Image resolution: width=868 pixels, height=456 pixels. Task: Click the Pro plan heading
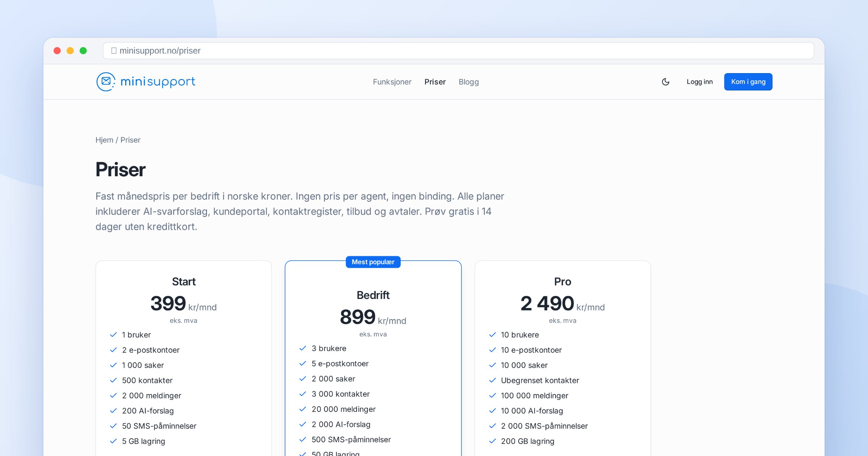click(x=562, y=282)
